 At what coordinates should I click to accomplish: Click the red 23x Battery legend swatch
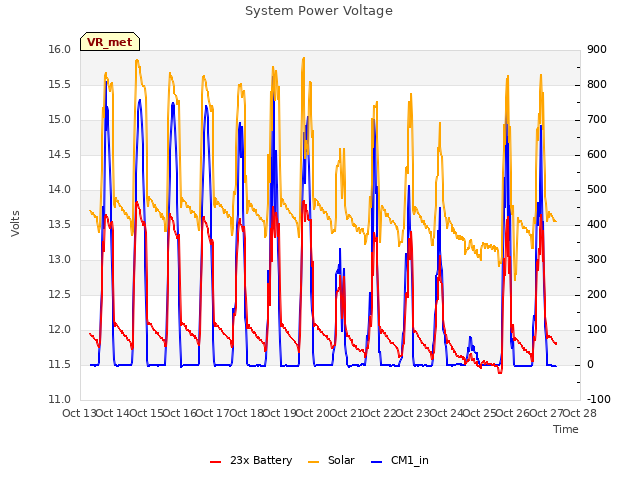coord(215,462)
